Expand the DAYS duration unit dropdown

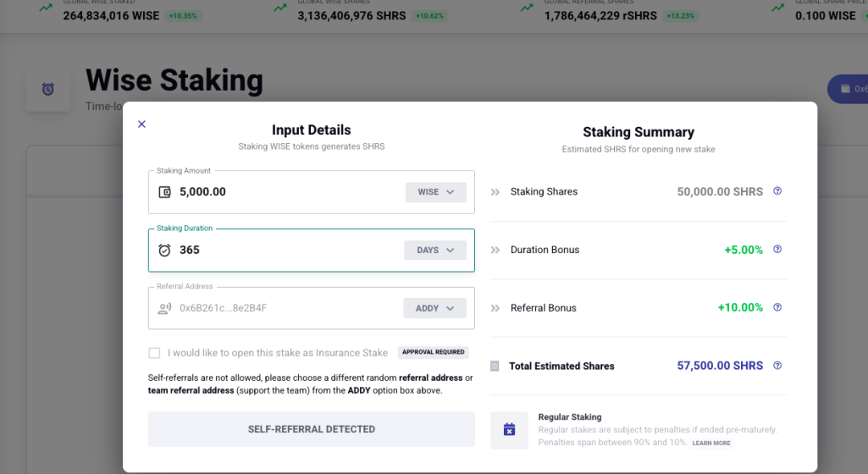click(435, 250)
